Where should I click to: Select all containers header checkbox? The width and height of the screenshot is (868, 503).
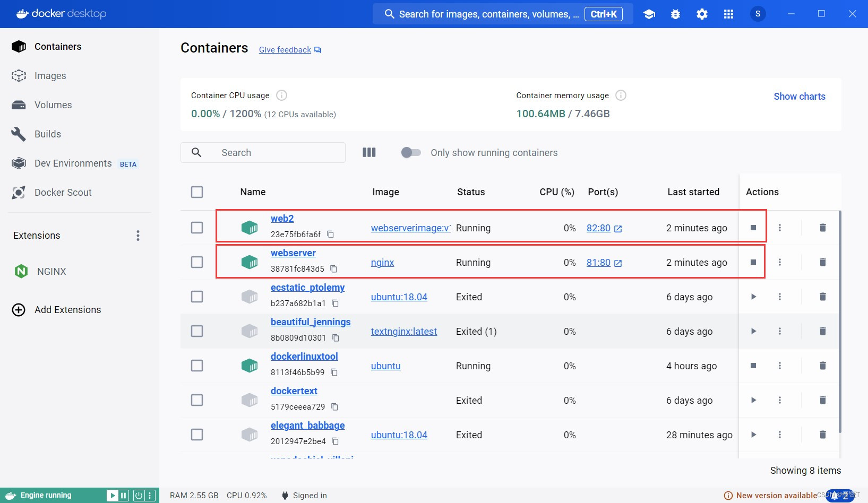(x=197, y=192)
